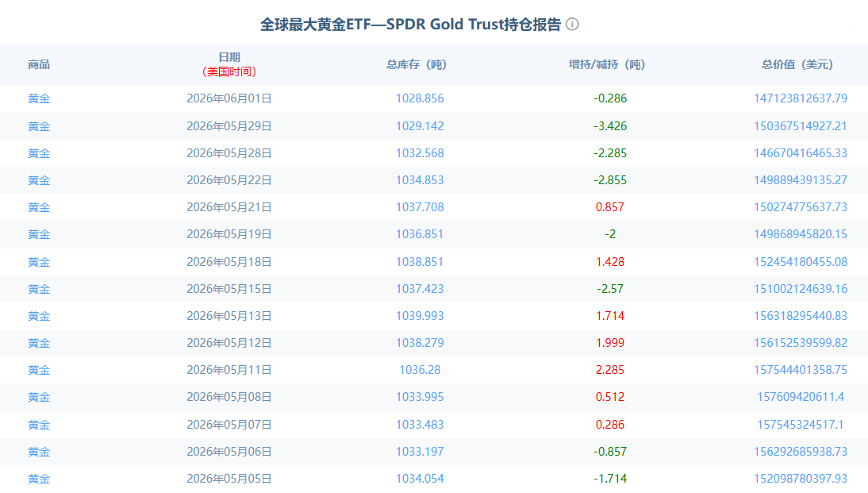Click the holdings change value 0.512
Viewport: 868px width, 493px height.
(x=610, y=397)
